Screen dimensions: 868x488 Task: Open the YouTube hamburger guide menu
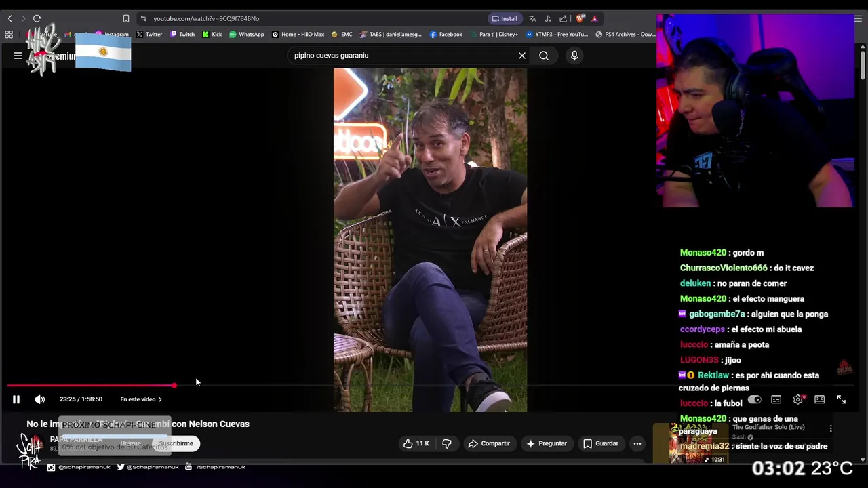[x=18, y=56]
